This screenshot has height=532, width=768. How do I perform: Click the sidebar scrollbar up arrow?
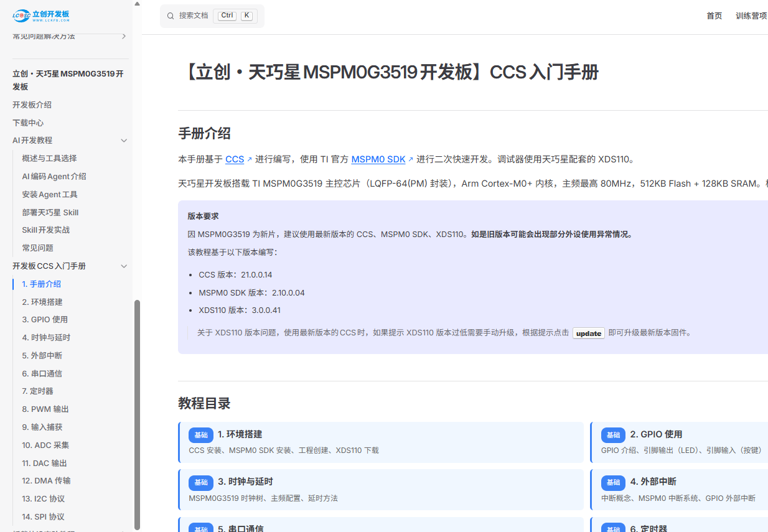tap(138, 4)
